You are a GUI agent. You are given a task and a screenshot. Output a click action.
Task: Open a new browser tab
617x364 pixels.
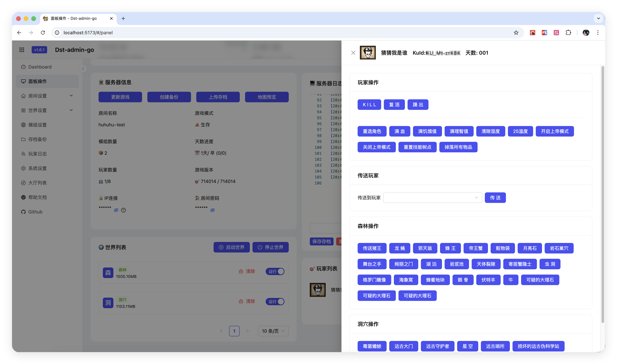click(x=123, y=18)
